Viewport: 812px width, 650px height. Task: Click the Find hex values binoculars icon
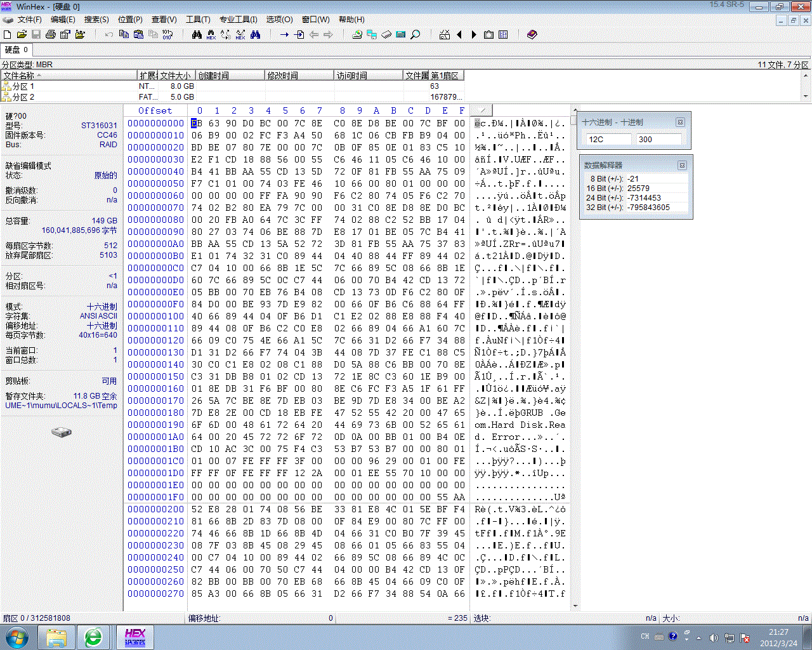tap(211, 34)
